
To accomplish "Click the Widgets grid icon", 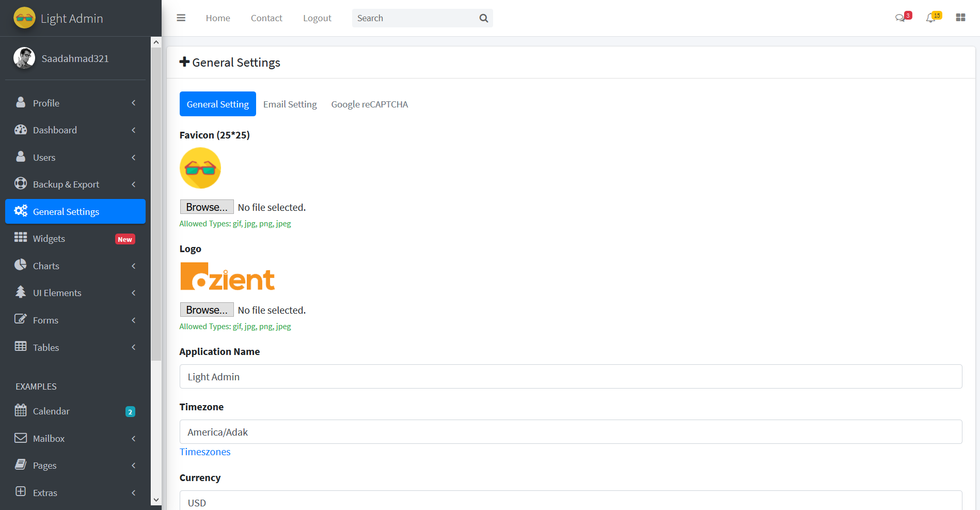I will coord(21,238).
